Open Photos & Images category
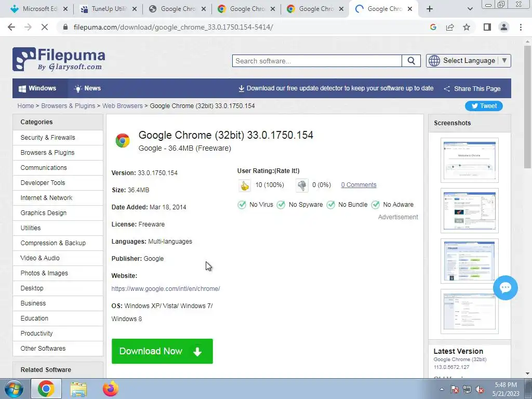Viewport: 532px width, 399px height. tap(58, 273)
